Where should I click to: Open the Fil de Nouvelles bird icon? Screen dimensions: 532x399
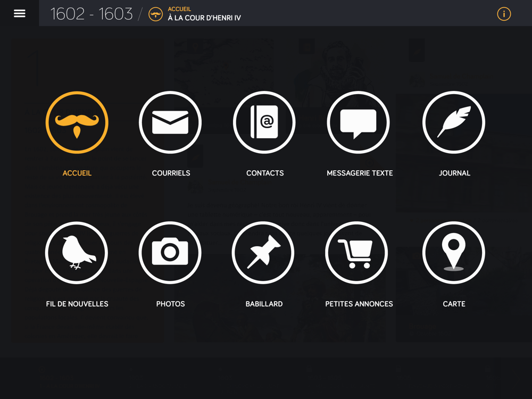click(77, 253)
